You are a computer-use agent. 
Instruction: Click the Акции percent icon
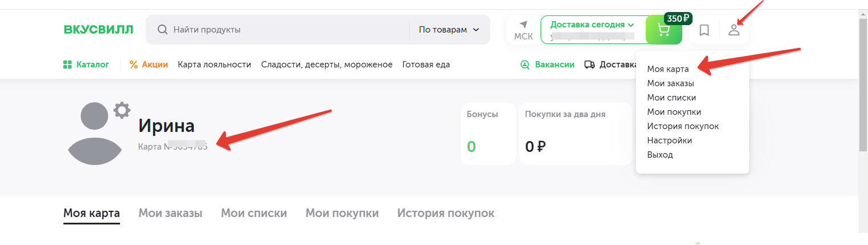(x=134, y=65)
